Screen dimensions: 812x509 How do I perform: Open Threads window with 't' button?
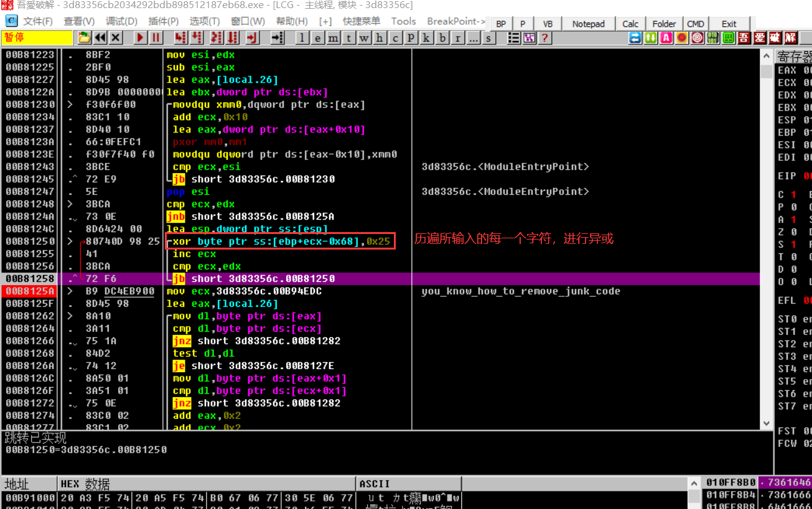pyautogui.click(x=349, y=38)
